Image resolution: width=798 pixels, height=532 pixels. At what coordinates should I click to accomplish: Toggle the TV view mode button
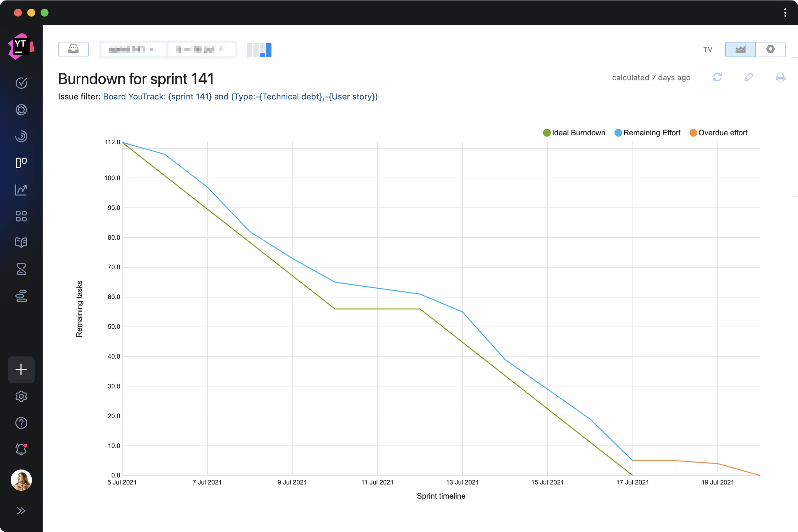click(707, 49)
